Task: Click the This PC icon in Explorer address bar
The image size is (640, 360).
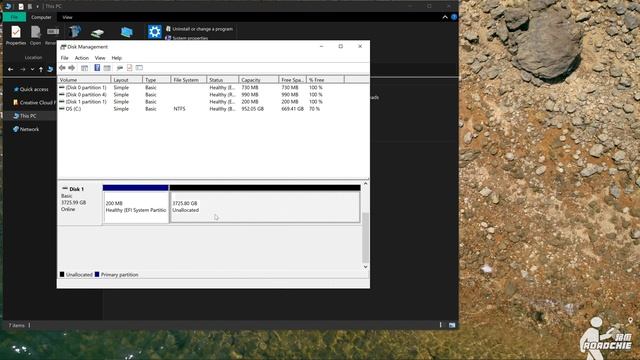Action: click(50, 69)
